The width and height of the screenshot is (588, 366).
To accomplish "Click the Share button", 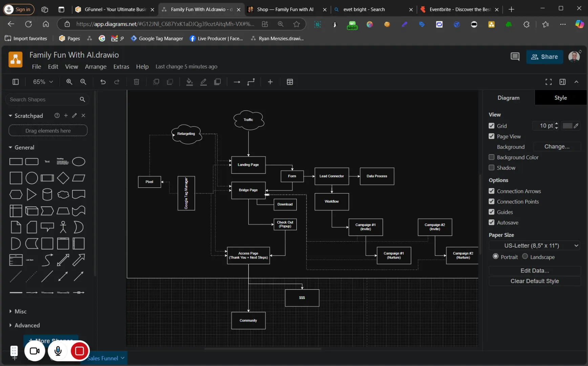I will click(x=545, y=57).
